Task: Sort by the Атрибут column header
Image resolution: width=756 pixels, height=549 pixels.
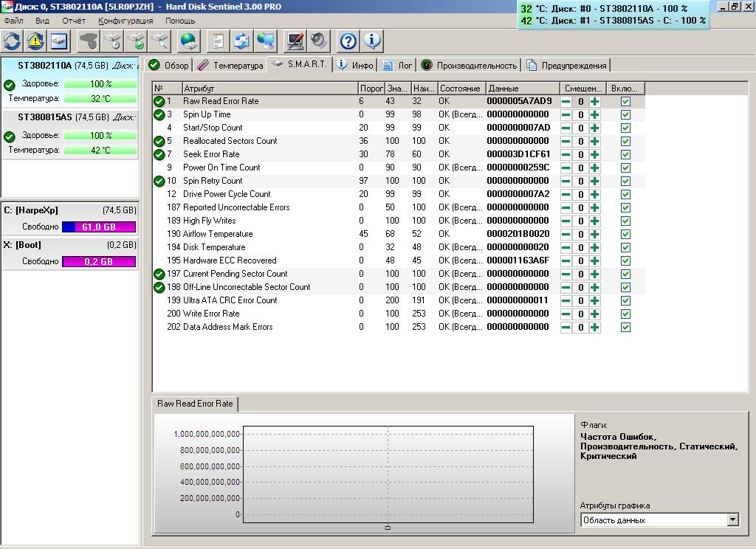Action: pyautogui.click(x=270, y=89)
